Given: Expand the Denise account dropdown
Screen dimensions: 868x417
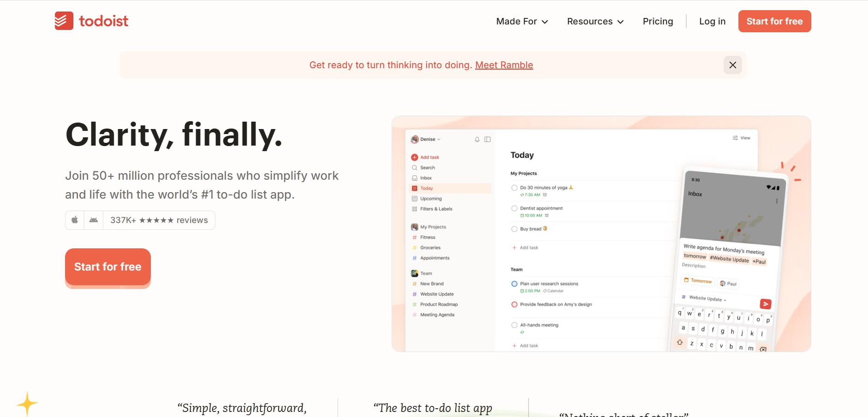Looking at the screenshot, I should [426, 139].
